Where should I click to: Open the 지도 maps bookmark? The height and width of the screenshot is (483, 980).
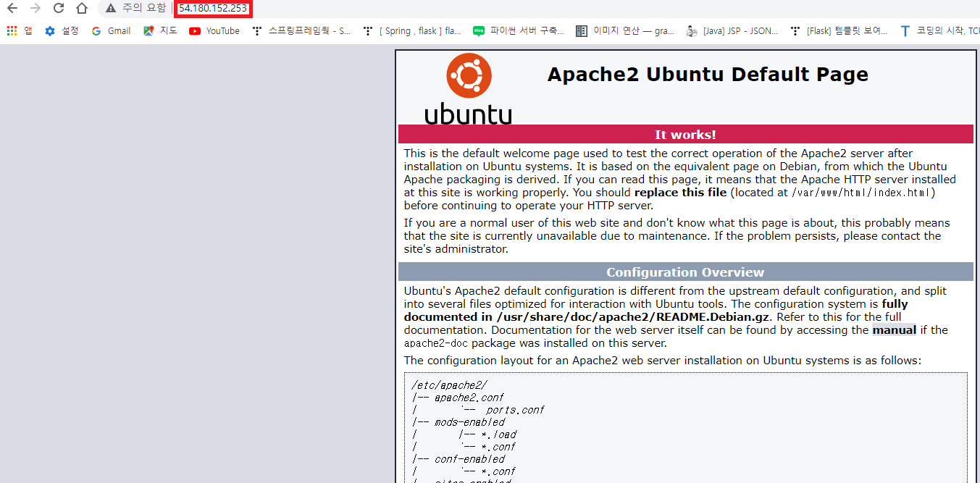tap(160, 31)
